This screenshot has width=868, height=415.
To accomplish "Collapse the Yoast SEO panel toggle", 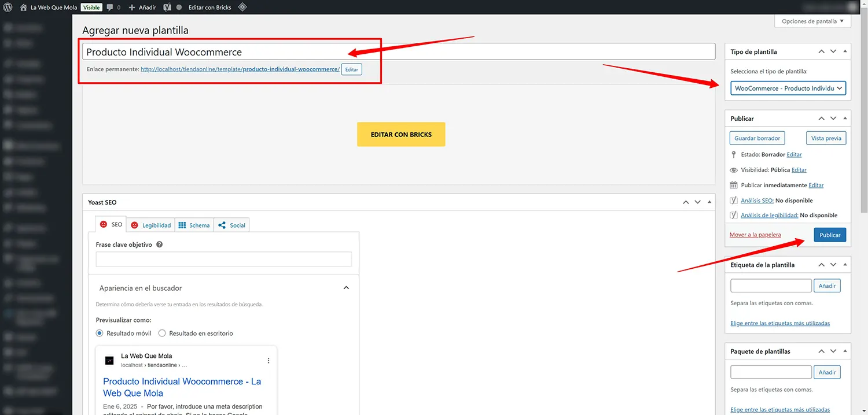I will pyautogui.click(x=709, y=202).
